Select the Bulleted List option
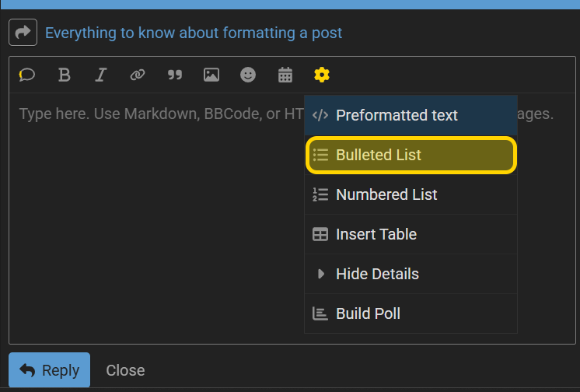This screenshot has height=392, width=580. (x=411, y=155)
